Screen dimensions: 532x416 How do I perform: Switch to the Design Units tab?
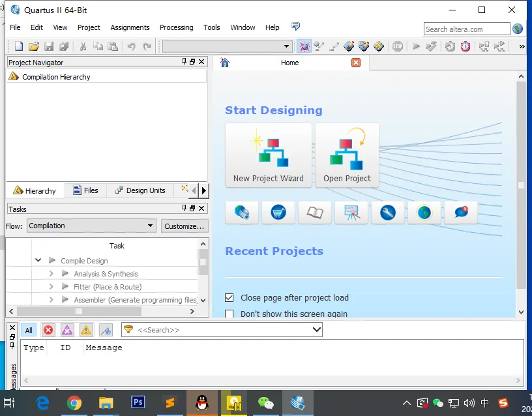tap(140, 190)
